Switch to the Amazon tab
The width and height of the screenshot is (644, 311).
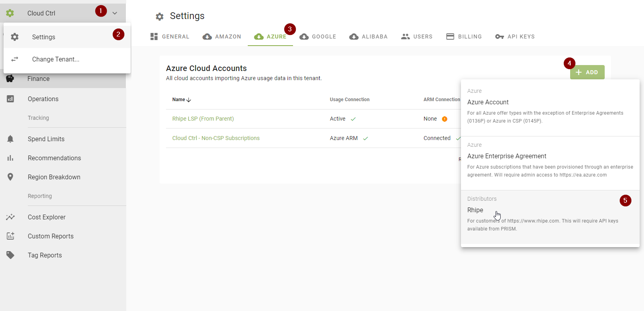[x=222, y=36]
